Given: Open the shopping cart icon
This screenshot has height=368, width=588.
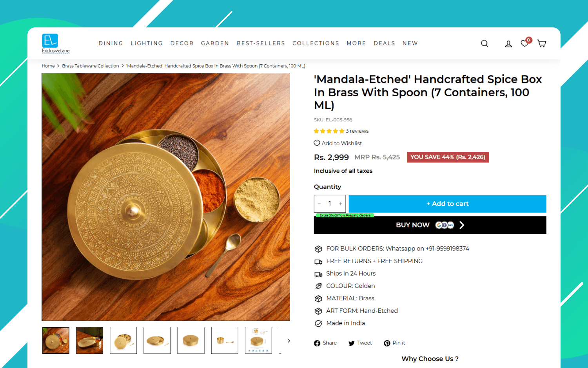Looking at the screenshot, I should point(542,43).
